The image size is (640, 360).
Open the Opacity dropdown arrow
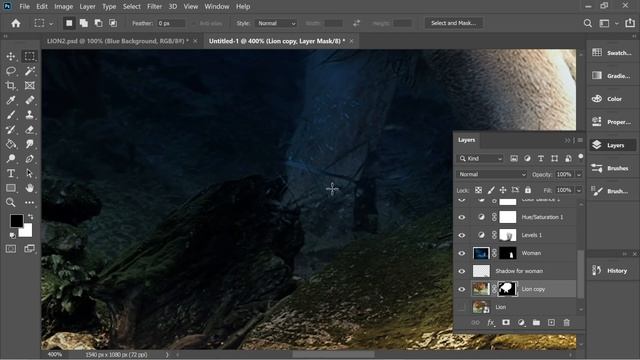pyautogui.click(x=579, y=174)
